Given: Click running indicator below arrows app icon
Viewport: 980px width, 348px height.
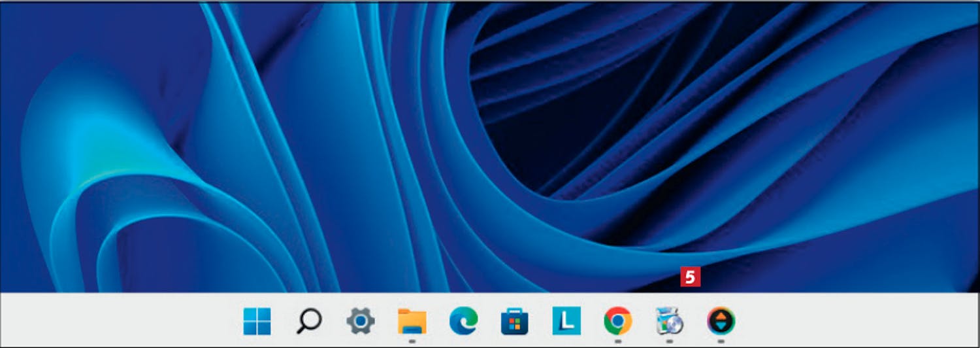Looking at the screenshot, I should coord(721,341).
